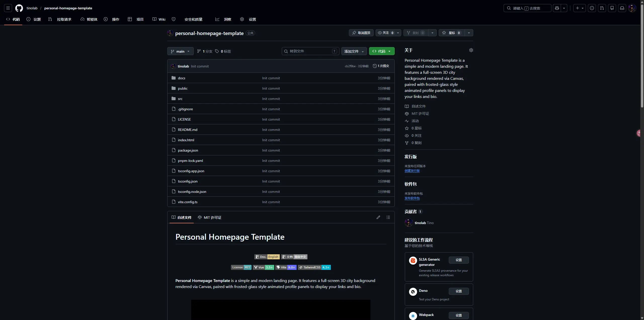Screen dimensions: 644x320
Task: Open the pnpm-lock.yaml file
Action: click(190, 161)
